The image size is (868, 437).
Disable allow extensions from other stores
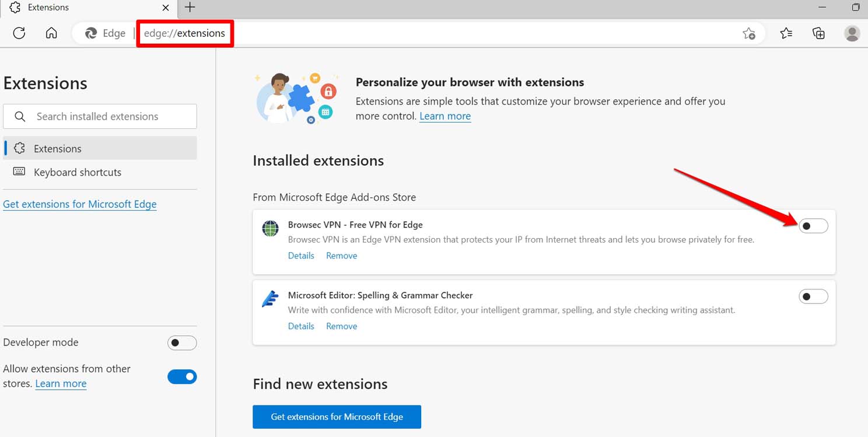181,376
